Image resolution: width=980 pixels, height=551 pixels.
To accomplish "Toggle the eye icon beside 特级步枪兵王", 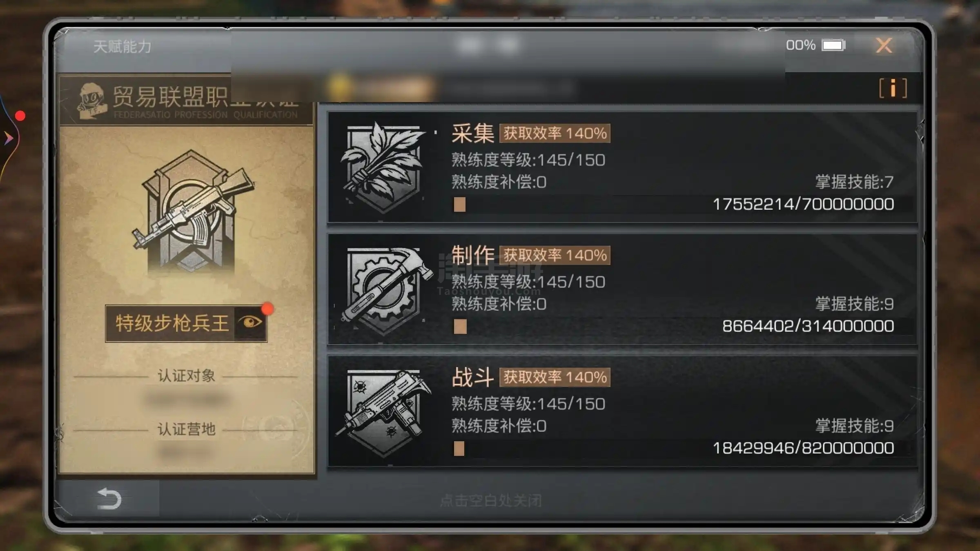I will coord(251,322).
